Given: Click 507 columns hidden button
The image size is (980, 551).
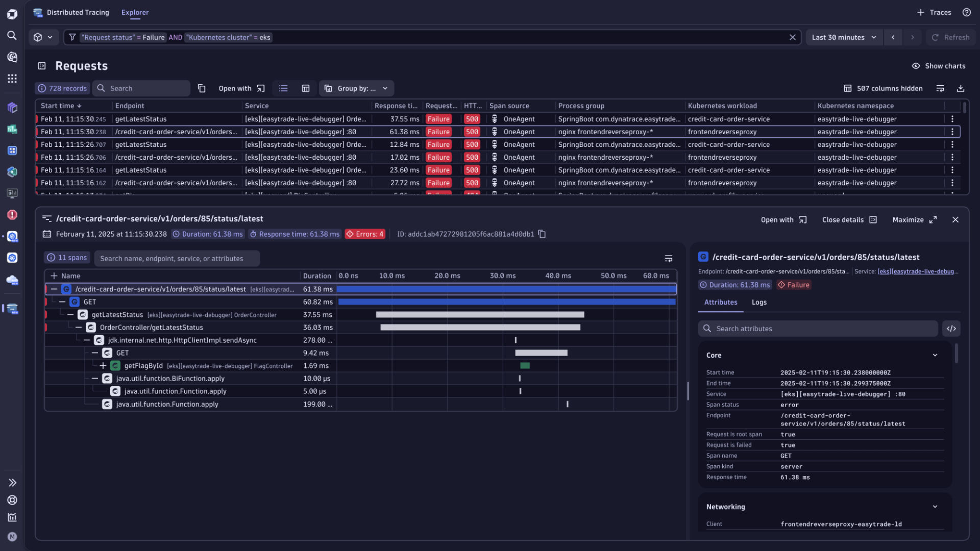Looking at the screenshot, I should coord(883,88).
